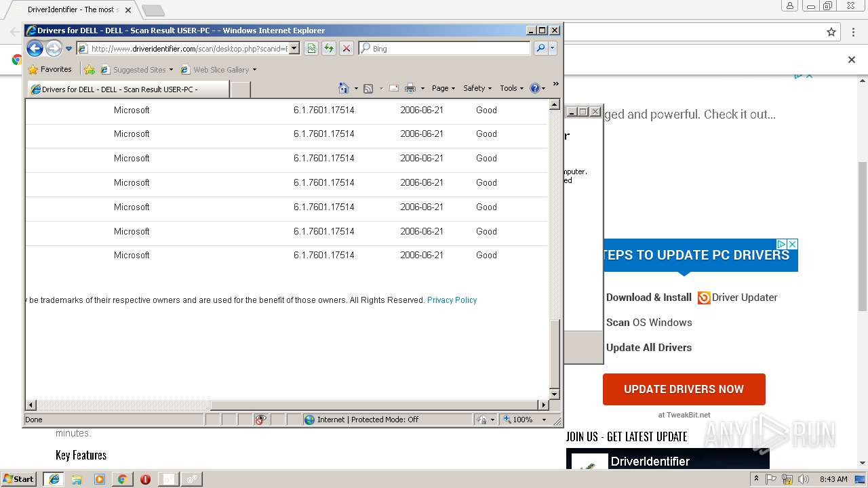The height and width of the screenshot is (488, 868).
Task: Expand the command bar overflow chevron
Action: tap(555, 84)
